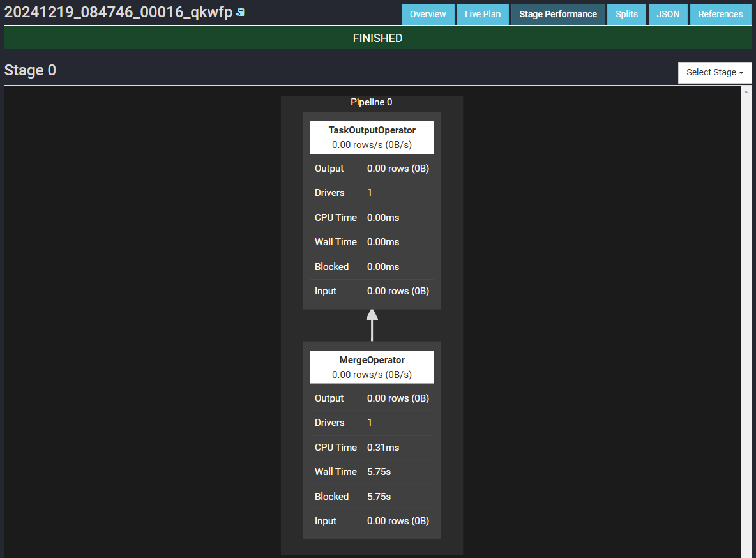
Task: Click MergeOperator Wall Time 5.75s
Action: pyautogui.click(x=379, y=472)
